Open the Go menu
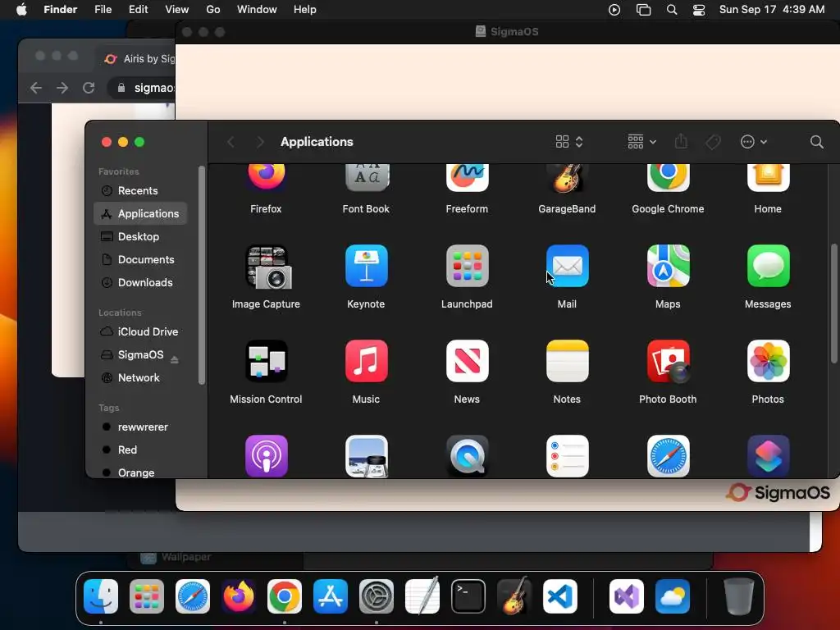This screenshot has width=840, height=630. coord(213,10)
